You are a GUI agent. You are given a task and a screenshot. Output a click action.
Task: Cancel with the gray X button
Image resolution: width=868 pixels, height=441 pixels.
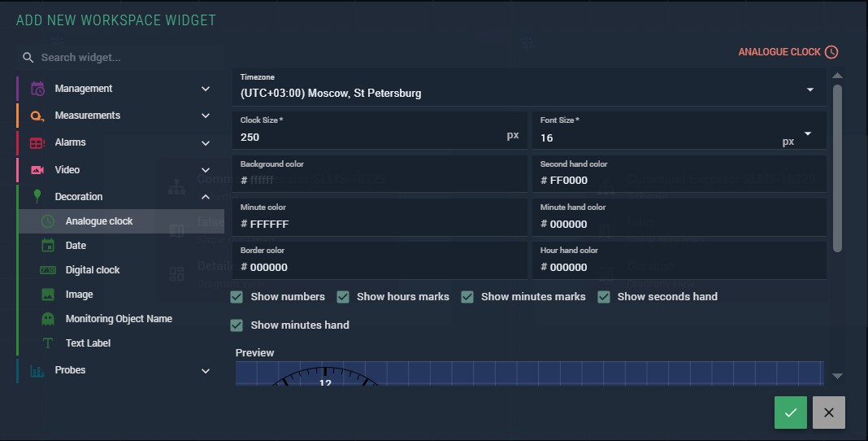coord(828,413)
